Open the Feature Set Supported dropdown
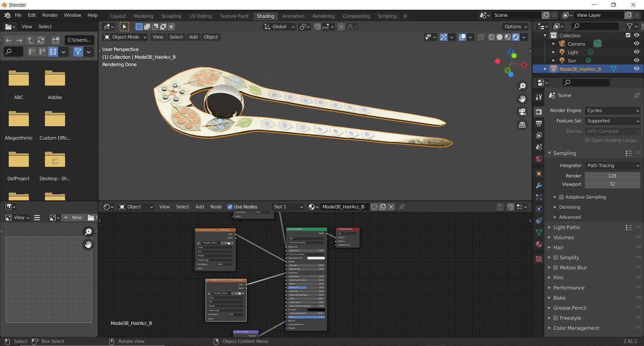Viewport: 644px width, 346px height. (612, 121)
